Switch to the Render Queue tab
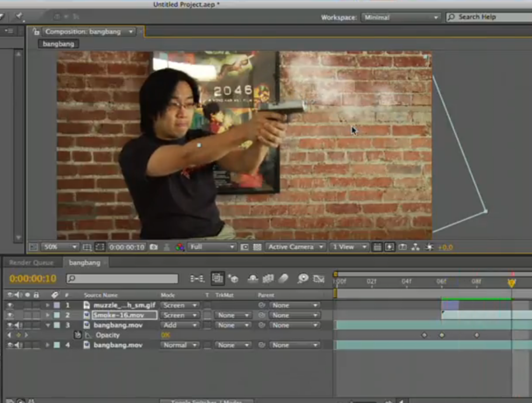The image size is (532, 403). 32,263
